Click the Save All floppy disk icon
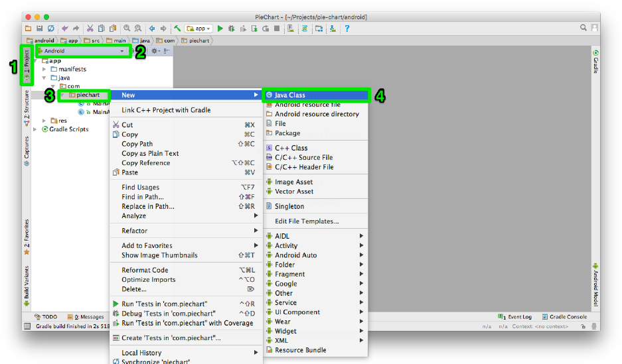The width and height of the screenshot is (622, 364). (x=39, y=29)
